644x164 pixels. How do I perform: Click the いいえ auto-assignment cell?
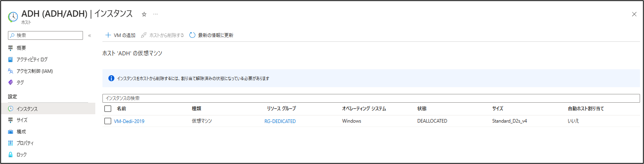pyautogui.click(x=573, y=121)
